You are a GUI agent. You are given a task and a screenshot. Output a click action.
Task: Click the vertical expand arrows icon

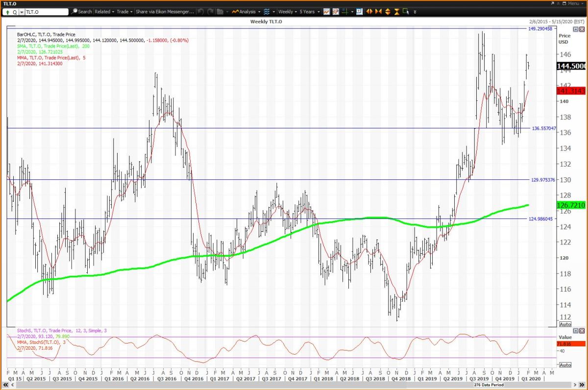click(x=388, y=11)
